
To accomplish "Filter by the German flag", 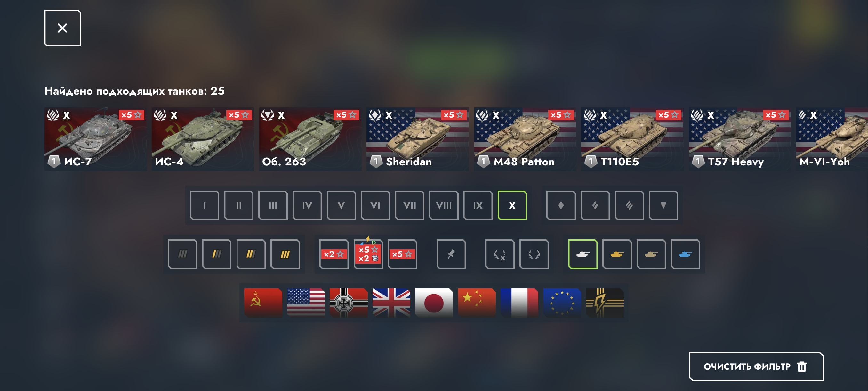I will click(x=349, y=303).
